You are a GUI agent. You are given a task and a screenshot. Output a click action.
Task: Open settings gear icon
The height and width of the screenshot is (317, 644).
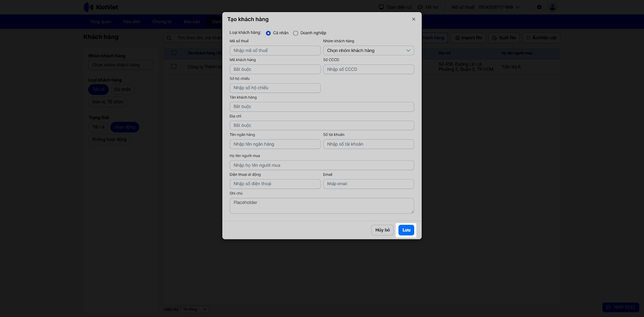[x=539, y=7]
